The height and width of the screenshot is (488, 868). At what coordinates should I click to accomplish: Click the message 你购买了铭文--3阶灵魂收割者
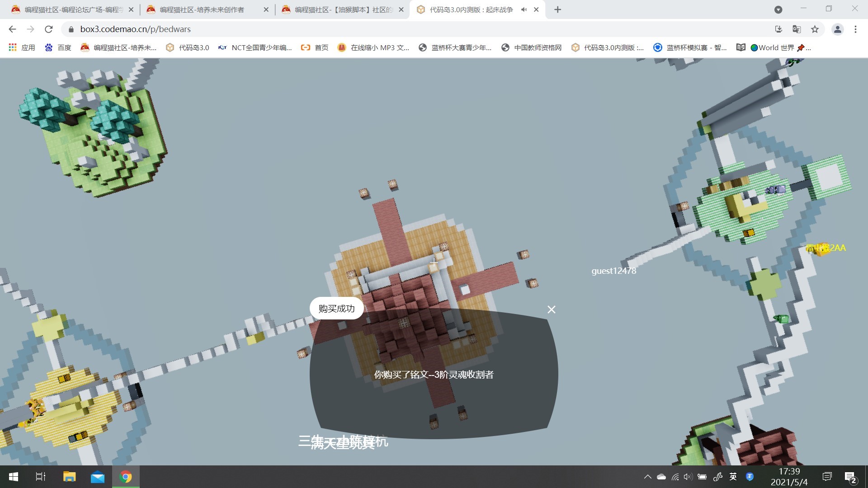(434, 375)
